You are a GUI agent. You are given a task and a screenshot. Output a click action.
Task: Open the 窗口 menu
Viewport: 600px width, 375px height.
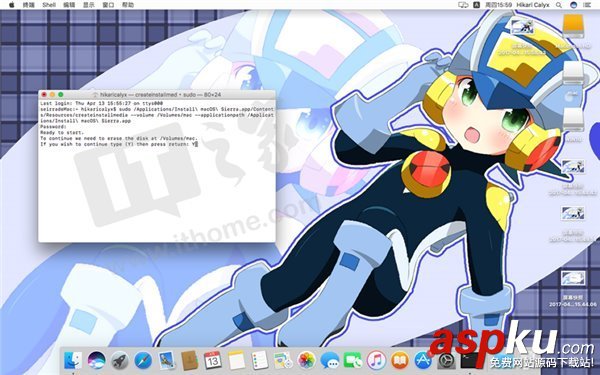pos(109,5)
